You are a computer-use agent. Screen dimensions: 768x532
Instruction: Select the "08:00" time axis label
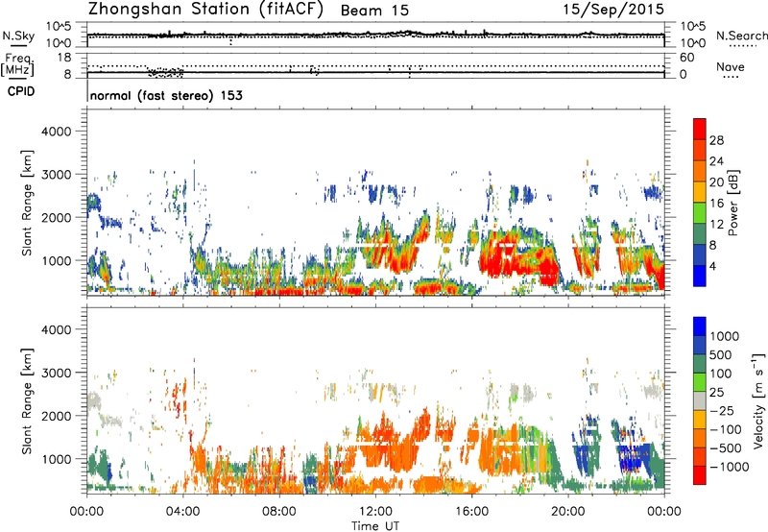coord(279,512)
